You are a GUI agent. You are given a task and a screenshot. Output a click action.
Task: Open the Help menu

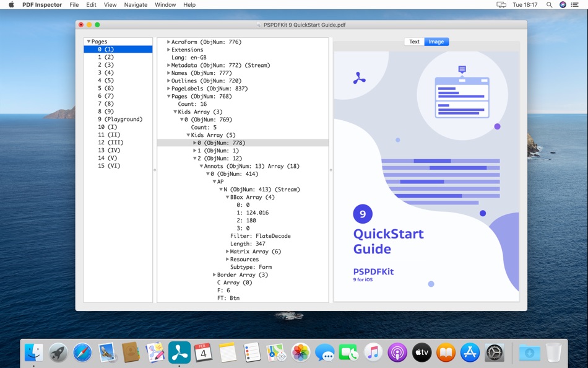pyautogui.click(x=189, y=5)
